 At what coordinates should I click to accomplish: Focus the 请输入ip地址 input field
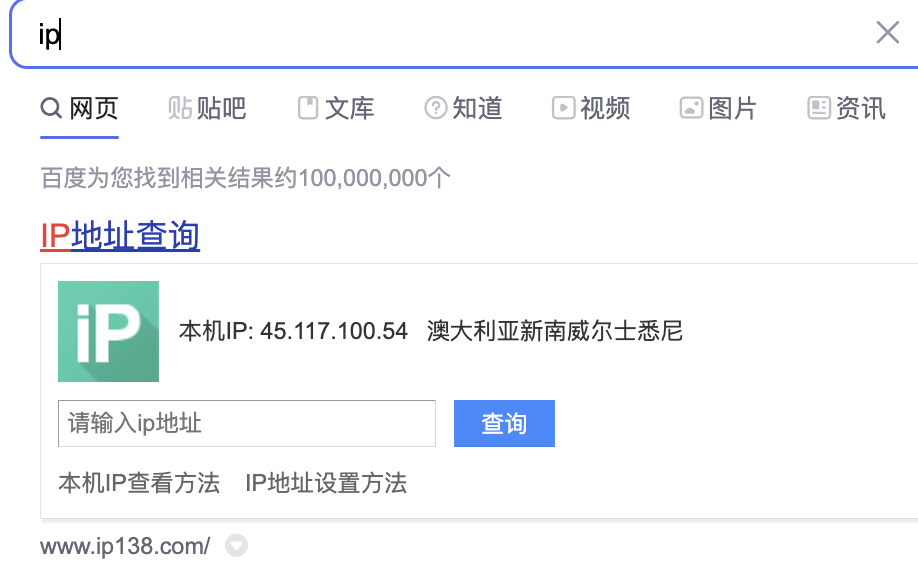(x=246, y=423)
